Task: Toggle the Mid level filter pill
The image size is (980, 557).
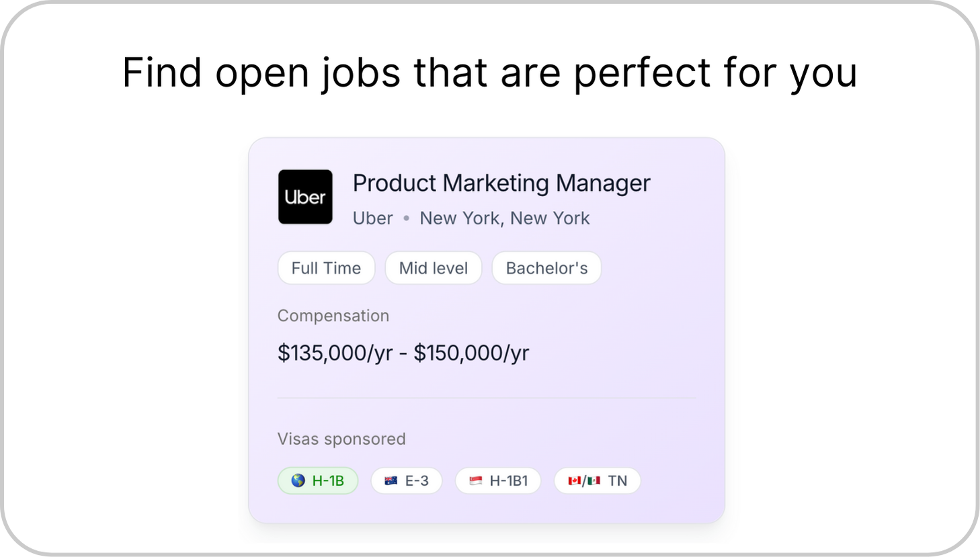Action: click(434, 267)
